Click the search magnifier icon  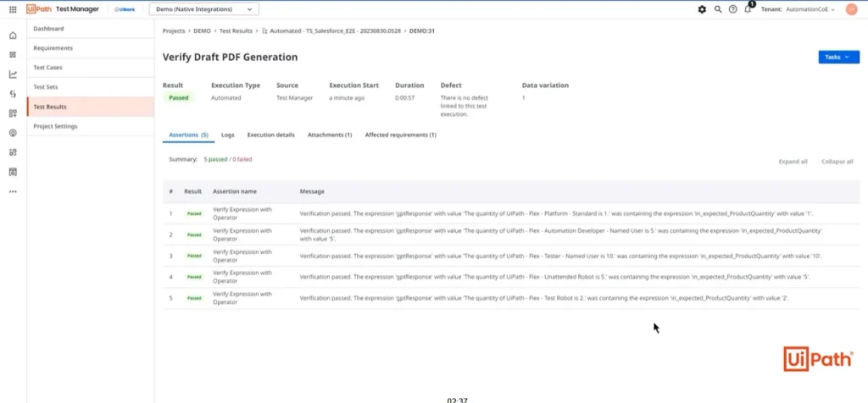coord(718,9)
